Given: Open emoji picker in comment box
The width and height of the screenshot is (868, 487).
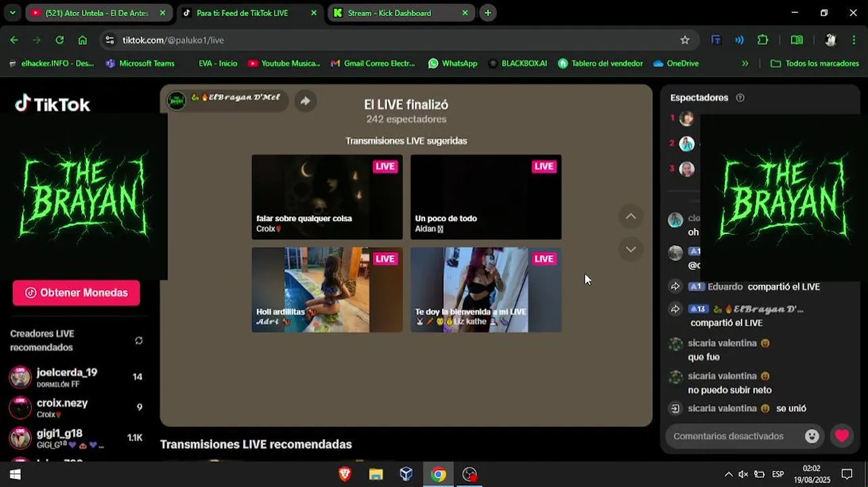Looking at the screenshot, I should click(812, 436).
